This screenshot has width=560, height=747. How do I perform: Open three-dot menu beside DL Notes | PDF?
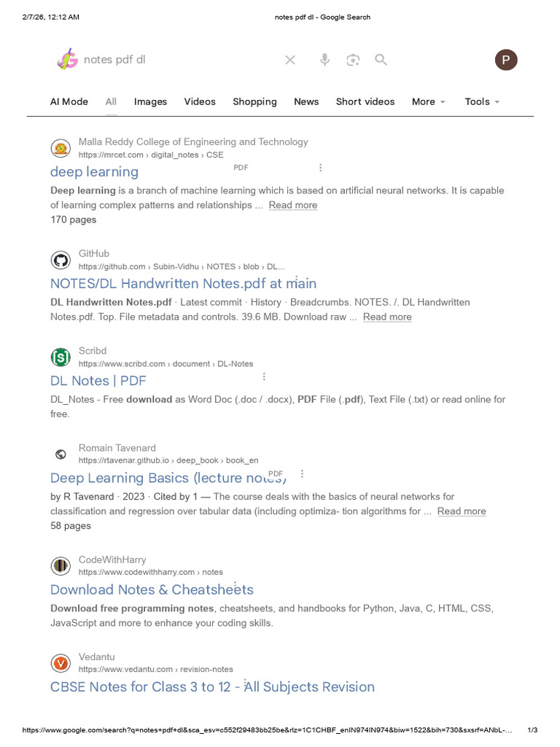point(264,376)
